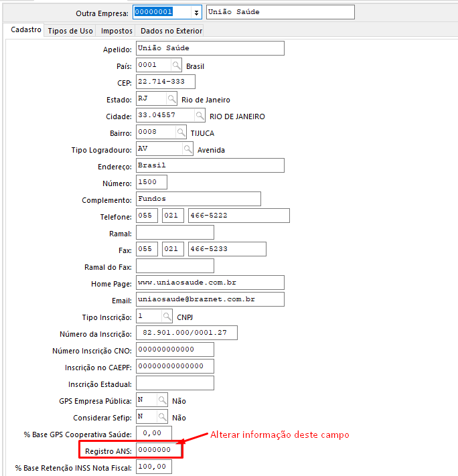Click the Tipo Logradouro search icon

coord(187,149)
